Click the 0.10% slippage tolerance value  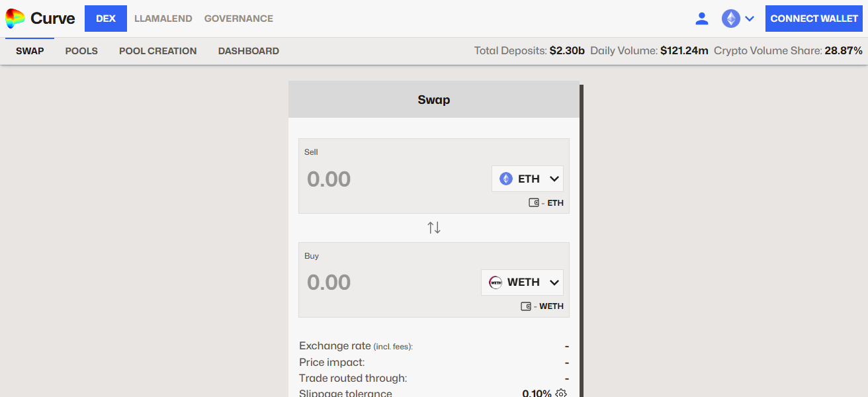pyautogui.click(x=538, y=392)
